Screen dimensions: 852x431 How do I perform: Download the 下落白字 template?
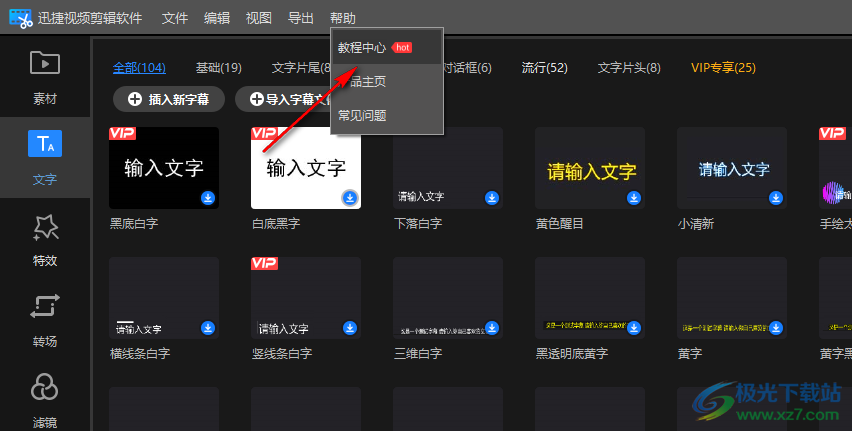tap(492, 198)
